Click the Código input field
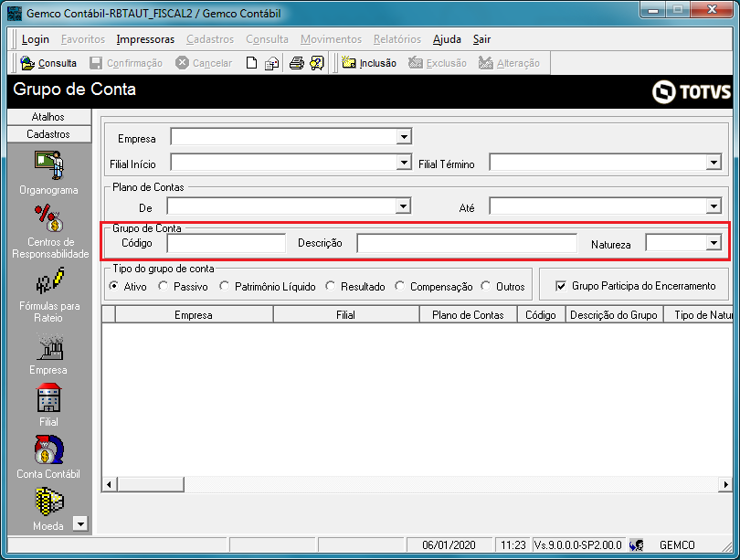 (226, 243)
